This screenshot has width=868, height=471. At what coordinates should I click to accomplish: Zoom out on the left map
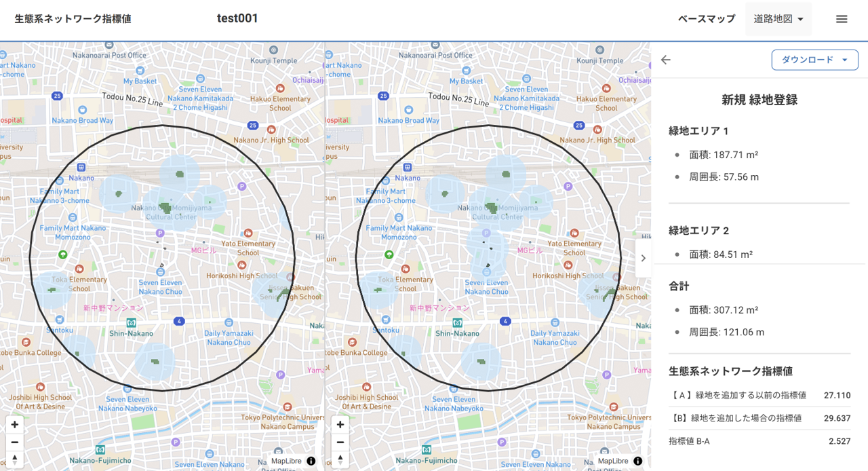click(x=15, y=442)
